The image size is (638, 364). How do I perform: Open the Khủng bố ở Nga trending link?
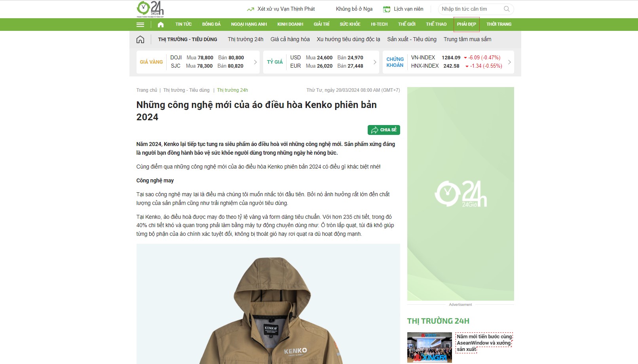coord(354,9)
